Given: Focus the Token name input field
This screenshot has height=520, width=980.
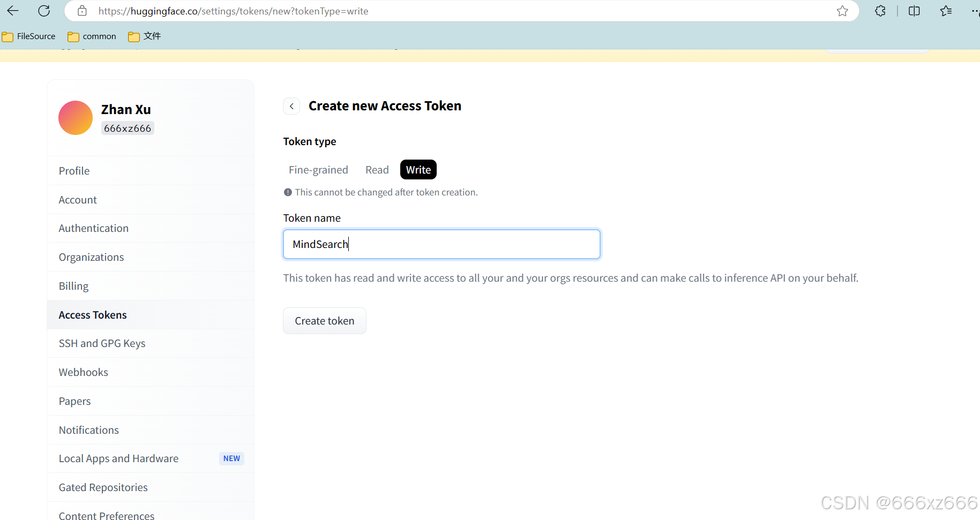Looking at the screenshot, I should (442, 244).
